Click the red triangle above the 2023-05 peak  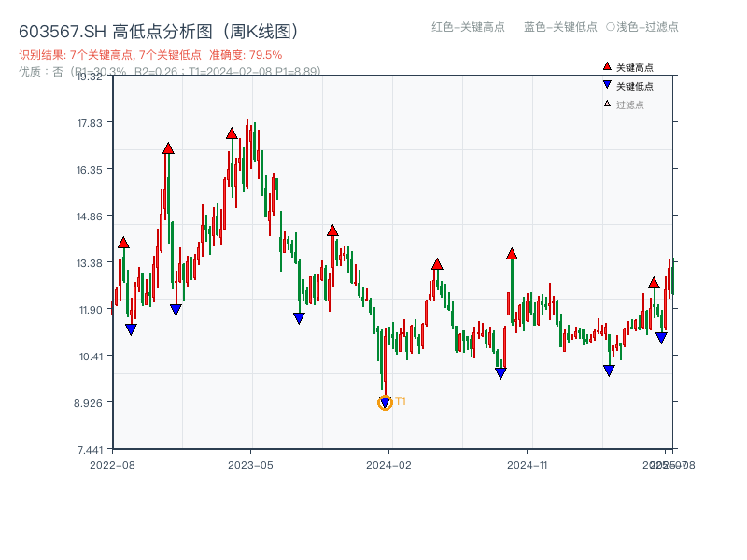tap(231, 133)
